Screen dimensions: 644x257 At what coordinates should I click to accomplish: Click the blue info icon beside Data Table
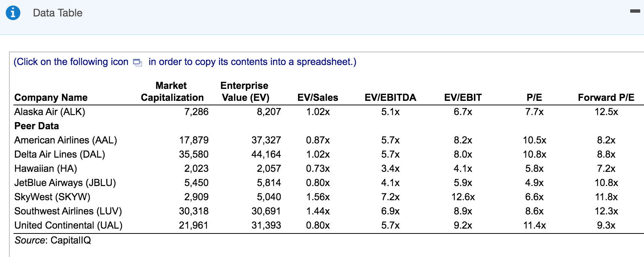point(13,13)
